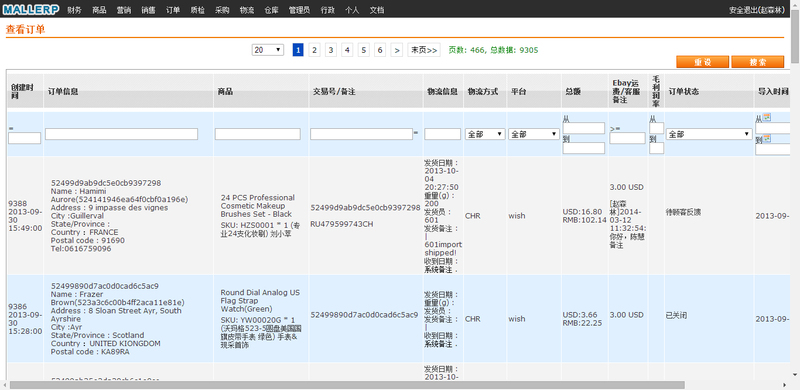Go to page 3 of results
The image size is (800, 390).
pos(331,50)
